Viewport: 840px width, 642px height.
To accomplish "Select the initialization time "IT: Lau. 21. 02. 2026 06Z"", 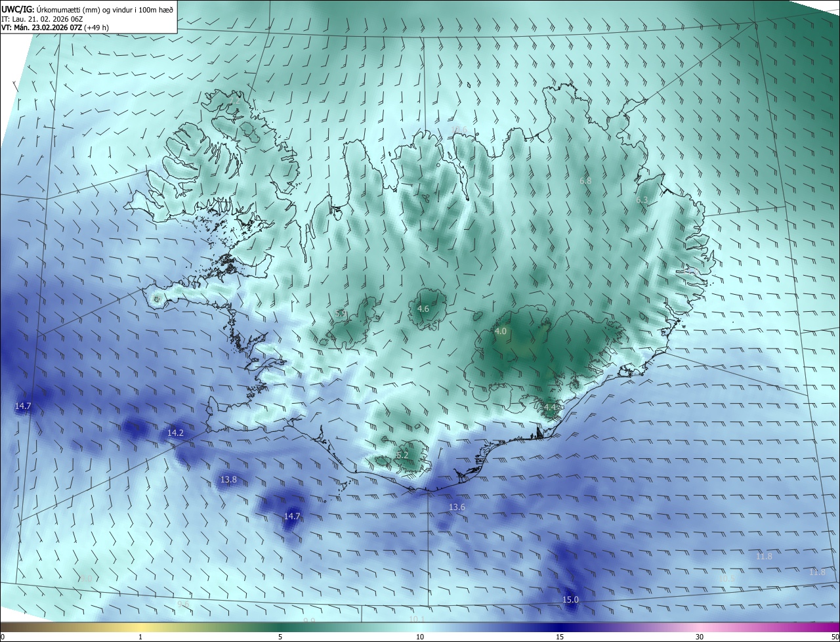I will pyautogui.click(x=42, y=19).
